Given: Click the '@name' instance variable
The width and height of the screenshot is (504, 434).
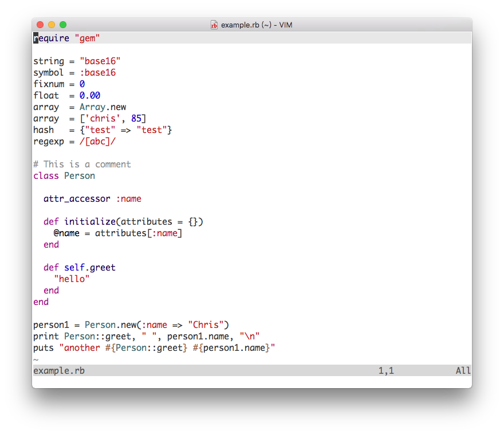Looking at the screenshot, I should 66,233.
